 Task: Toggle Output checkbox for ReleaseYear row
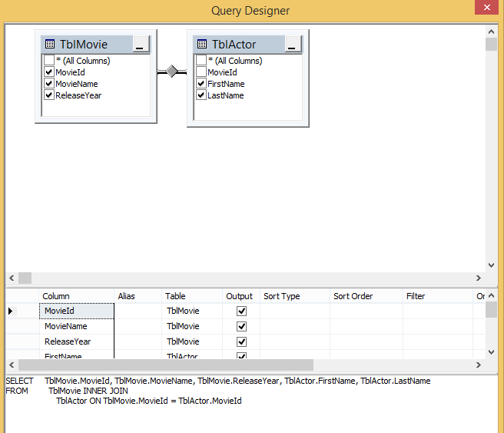[241, 341]
